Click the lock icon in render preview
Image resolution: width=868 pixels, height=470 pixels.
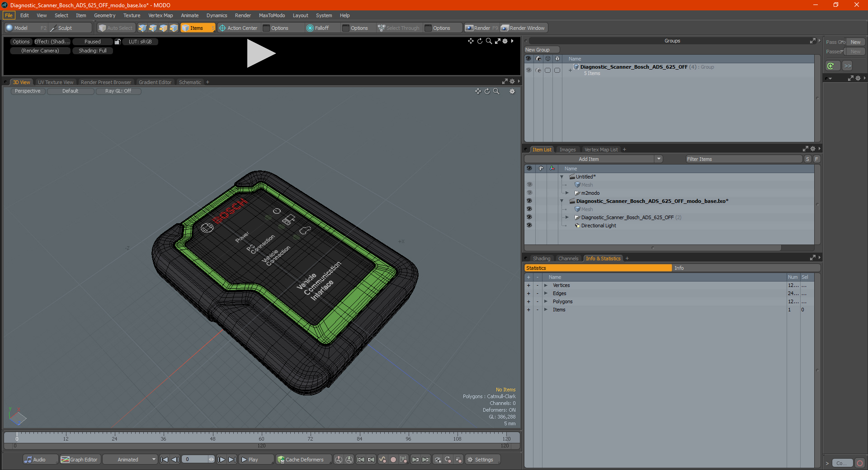point(118,42)
